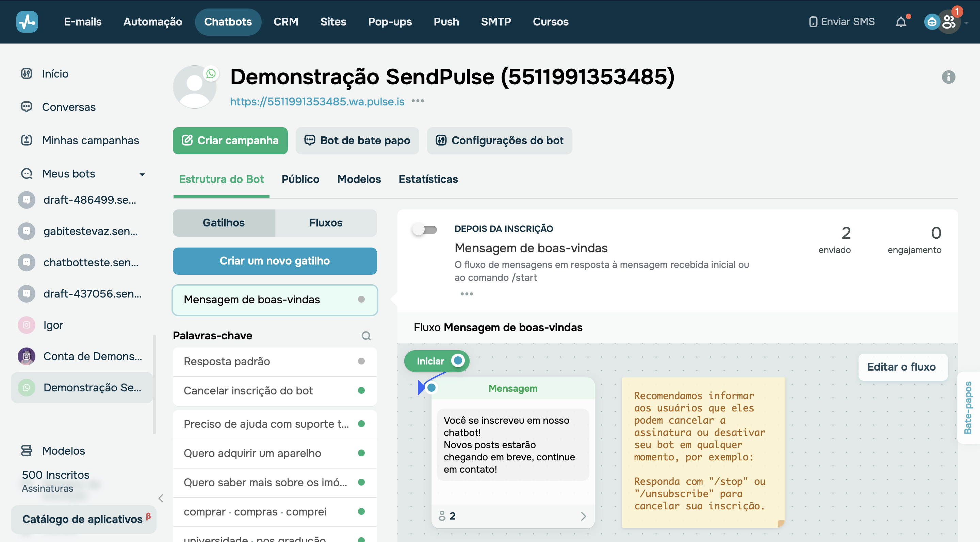
Task: Open the E-mails menu
Action: pos(83,22)
